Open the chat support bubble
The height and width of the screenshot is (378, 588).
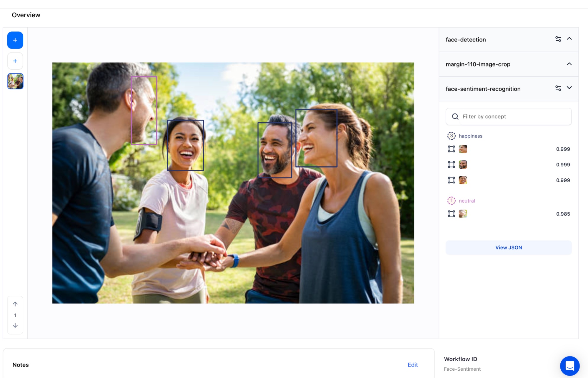[x=569, y=366]
